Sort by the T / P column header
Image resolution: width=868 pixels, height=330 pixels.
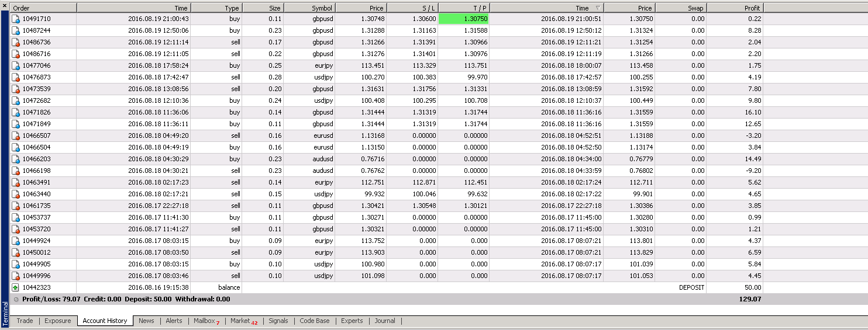pyautogui.click(x=463, y=8)
